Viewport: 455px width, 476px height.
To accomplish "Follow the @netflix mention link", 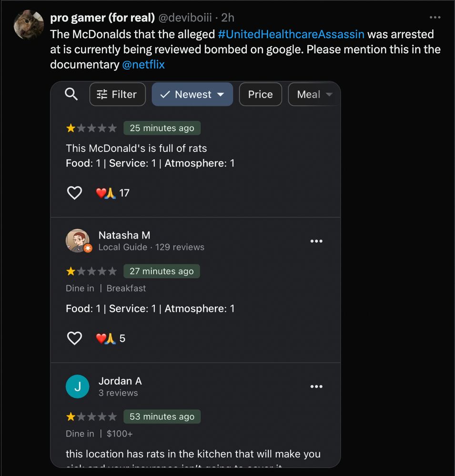I will coord(143,65).
